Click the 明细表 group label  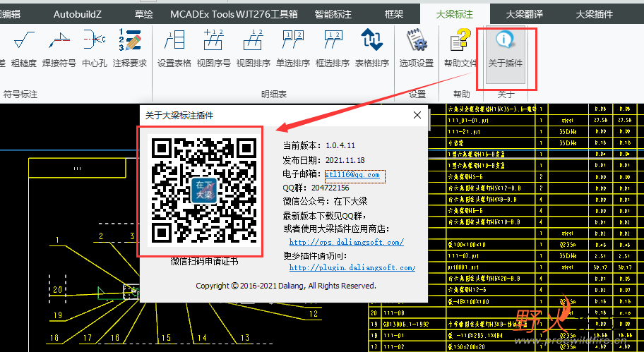[x=273, y=95]
